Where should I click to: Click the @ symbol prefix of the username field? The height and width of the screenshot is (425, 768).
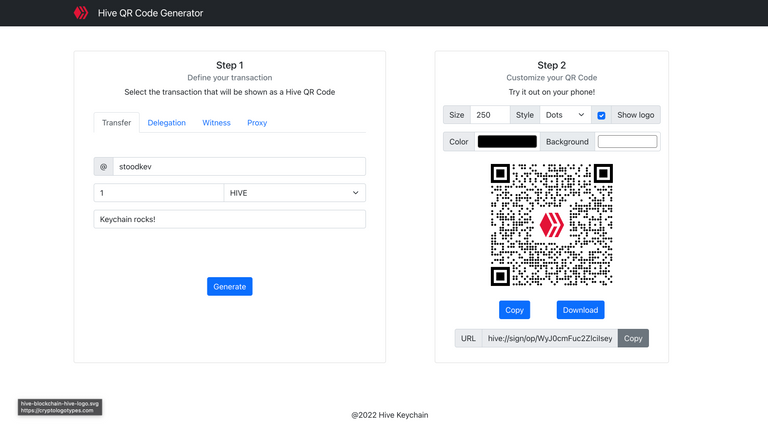(x=103, y=166)
